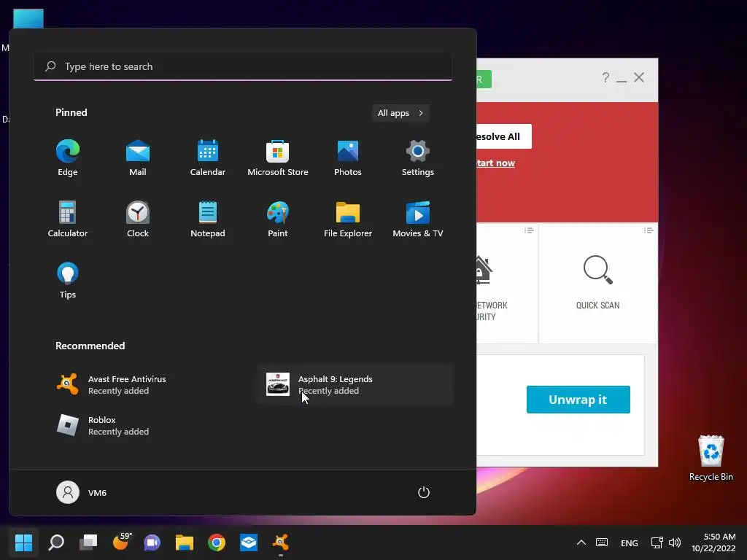The height and width of the screenshot is (560, 747).
Task: Open Notepad from Start menu
Action: 208,219
